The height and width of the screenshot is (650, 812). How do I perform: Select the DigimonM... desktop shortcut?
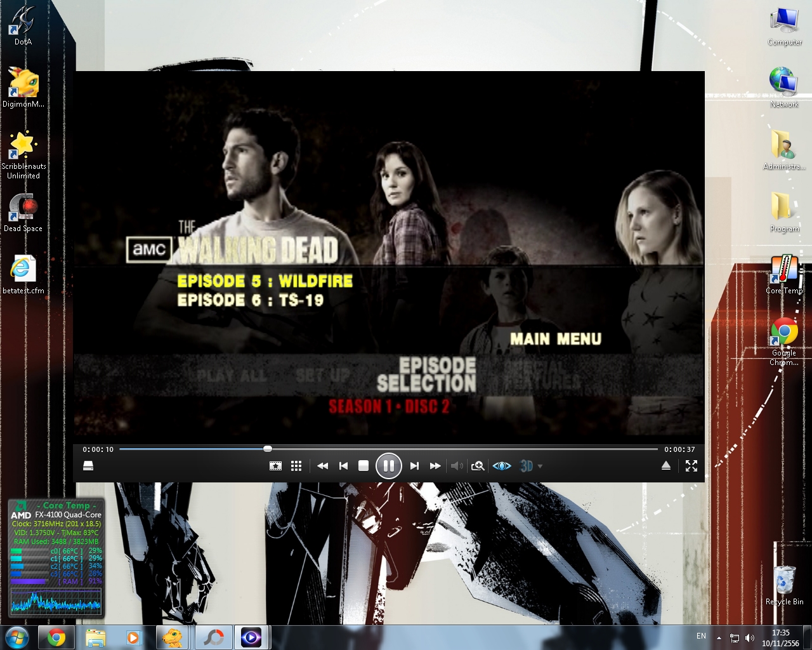[23, 88]
